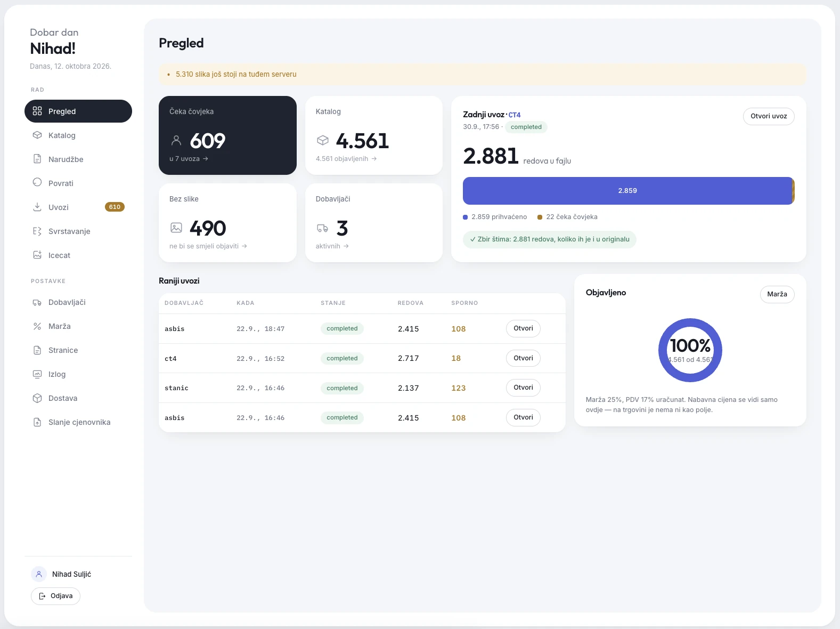840x629 pixels.
Task: Click the completed status in stanic row
Action: [342, 388]
